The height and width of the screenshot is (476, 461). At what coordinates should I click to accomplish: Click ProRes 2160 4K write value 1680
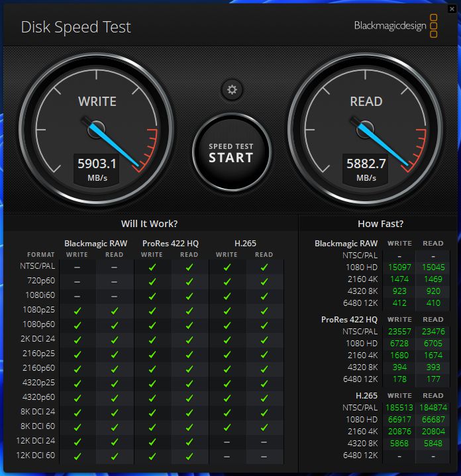pos(399,355)
